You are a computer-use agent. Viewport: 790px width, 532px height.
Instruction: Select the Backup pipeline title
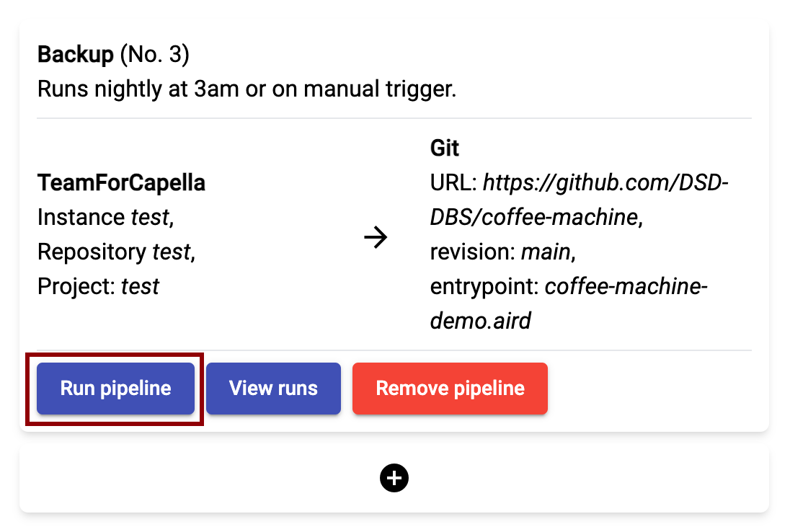click(x=76, y=54)
